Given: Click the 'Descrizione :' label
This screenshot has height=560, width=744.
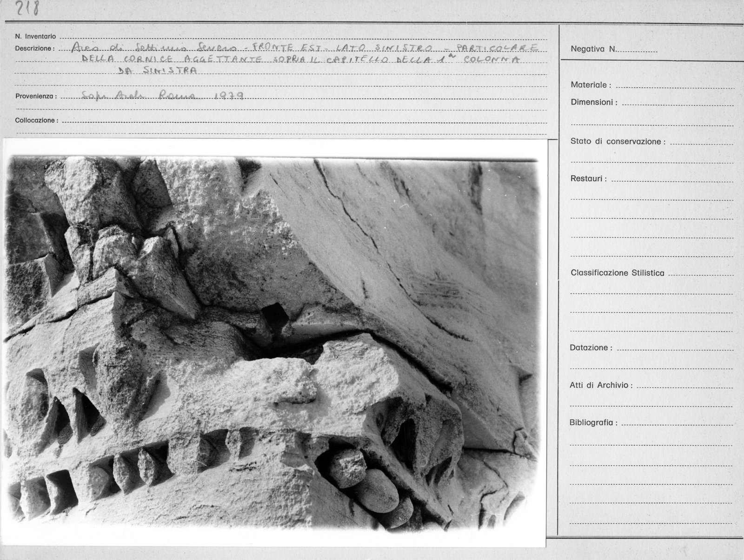Looking at the screenshot, I should 34,48.
